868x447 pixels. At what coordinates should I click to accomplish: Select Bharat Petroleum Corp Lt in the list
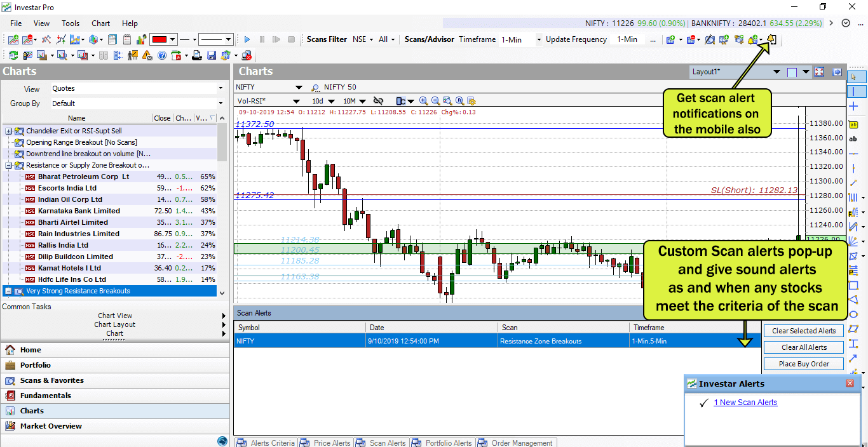(x=83, y=177)
